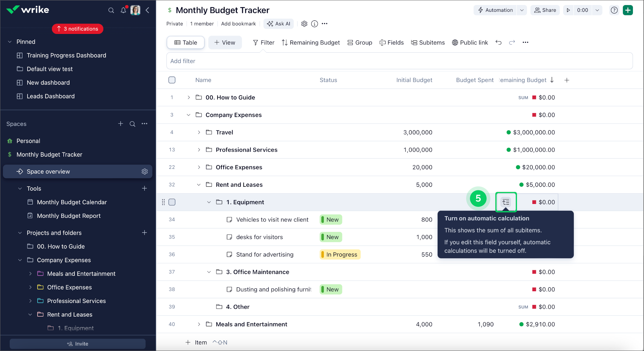Click the undo arrow in toolbar

coord(498,43)
